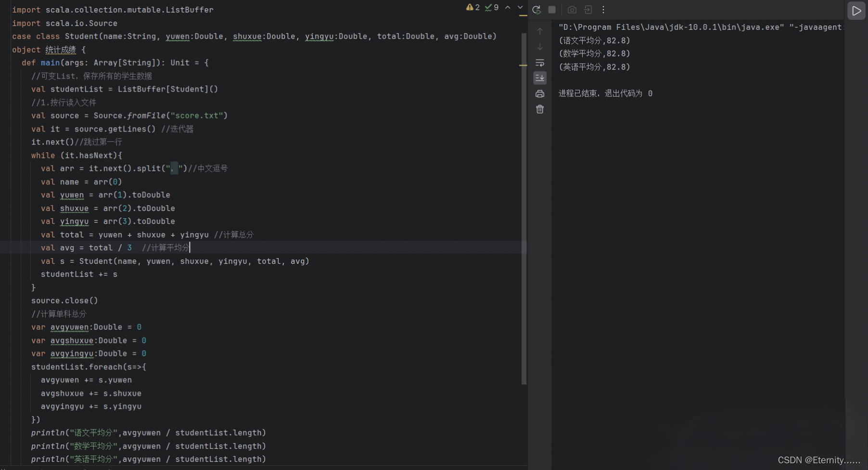The height and width of the screenshot is (470, 868).
Task: Toggle Soft-Wrap in the console
Action: [x=540, y=63]
